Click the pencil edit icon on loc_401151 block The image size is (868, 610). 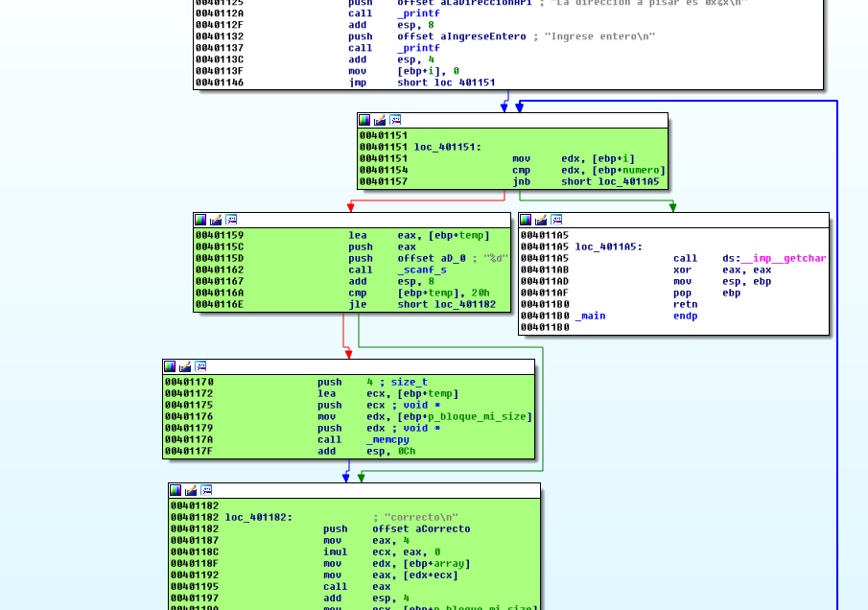[x=380, y=120]
